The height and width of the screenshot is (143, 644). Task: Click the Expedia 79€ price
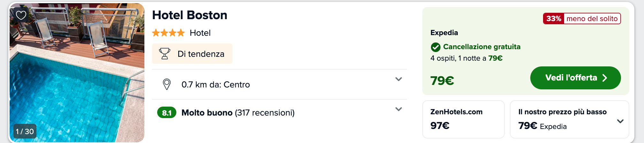(x=442, y=81)
